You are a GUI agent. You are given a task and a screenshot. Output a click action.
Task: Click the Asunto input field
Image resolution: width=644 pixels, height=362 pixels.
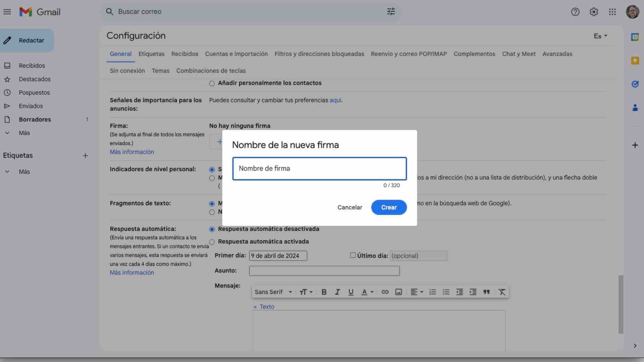click(x=324, y=271)
